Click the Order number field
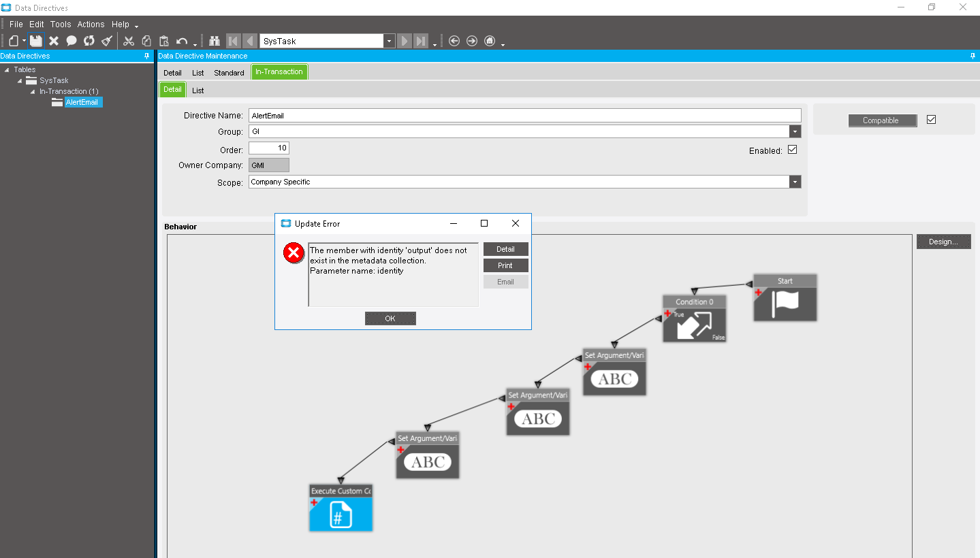The image size is (980, 558). [x=269, y=148]
